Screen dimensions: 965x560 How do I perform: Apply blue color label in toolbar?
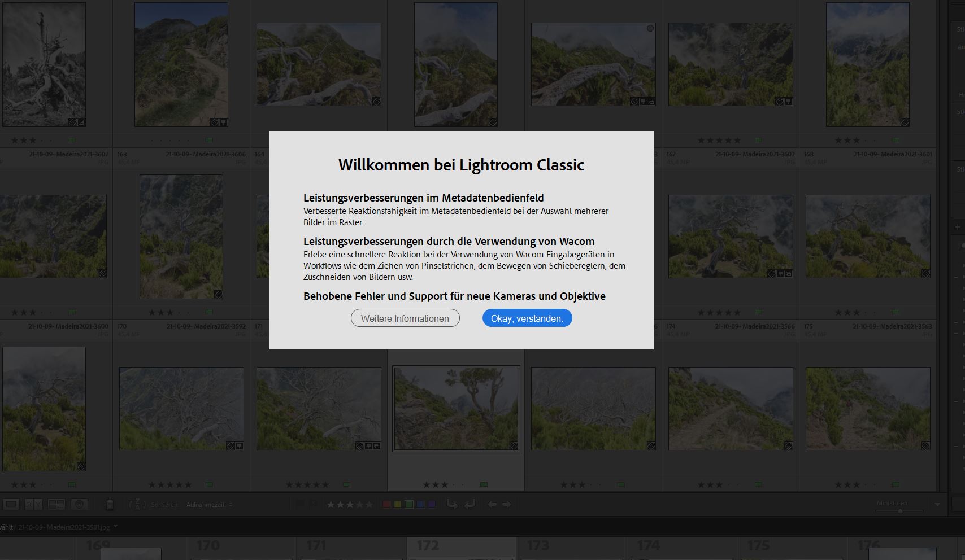[x=420, y=505]
